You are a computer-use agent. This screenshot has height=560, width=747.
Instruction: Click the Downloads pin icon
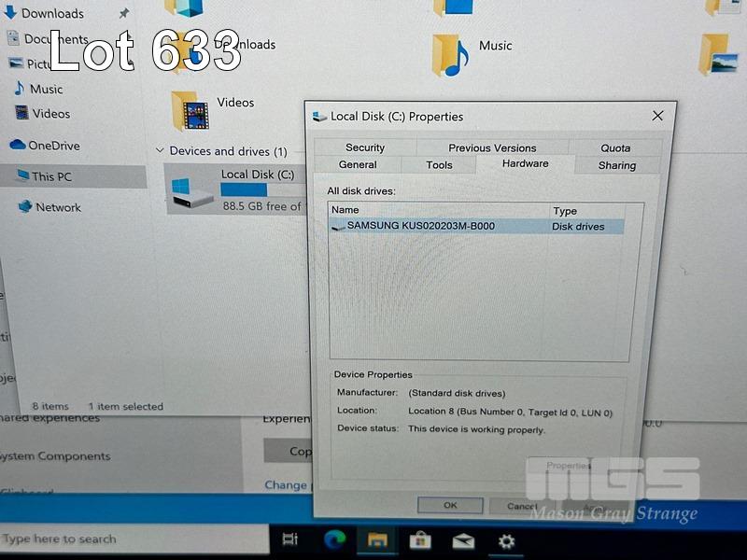(124, 13)
